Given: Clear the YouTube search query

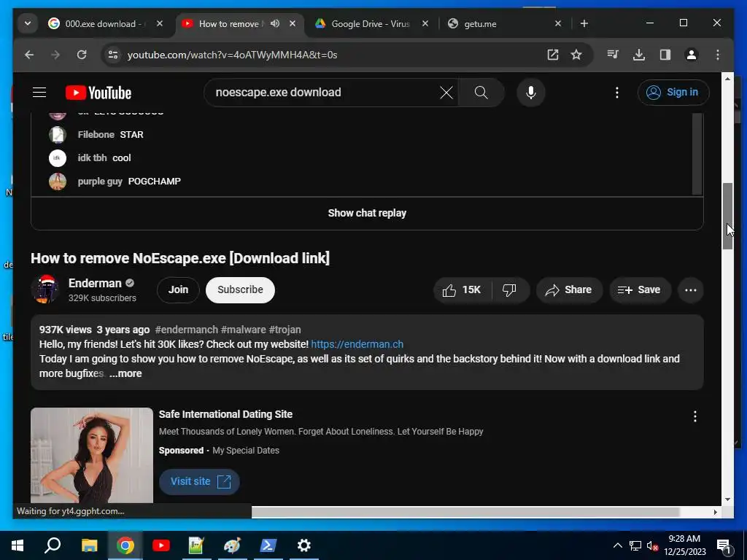Looking at the screenshot, I should click(x=446, y=93).
